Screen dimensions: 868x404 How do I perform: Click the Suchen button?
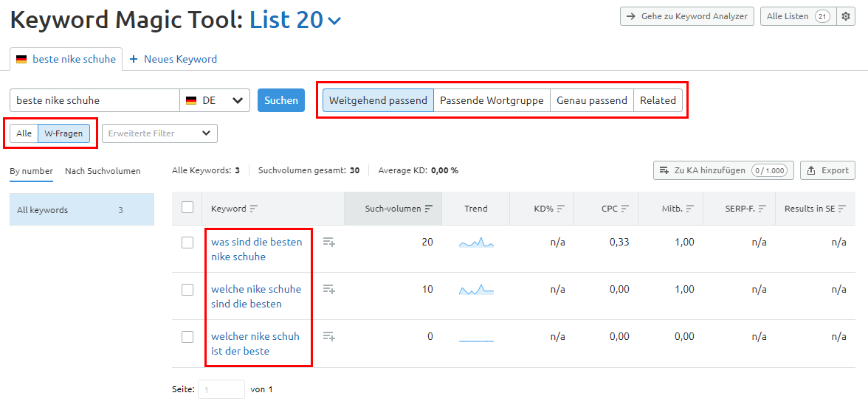coord(281,100)
